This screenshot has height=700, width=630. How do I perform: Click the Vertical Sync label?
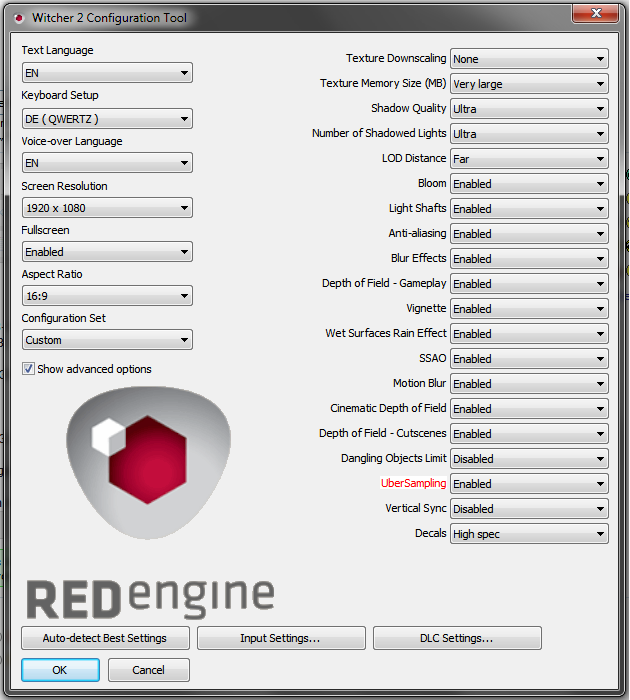(x=416, y=508)
